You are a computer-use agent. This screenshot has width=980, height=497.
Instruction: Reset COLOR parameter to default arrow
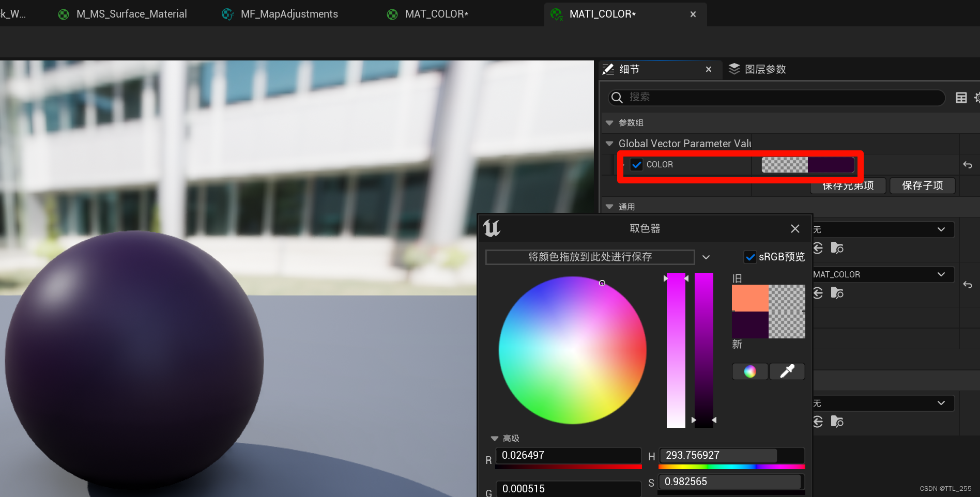[x=968, y=165]
